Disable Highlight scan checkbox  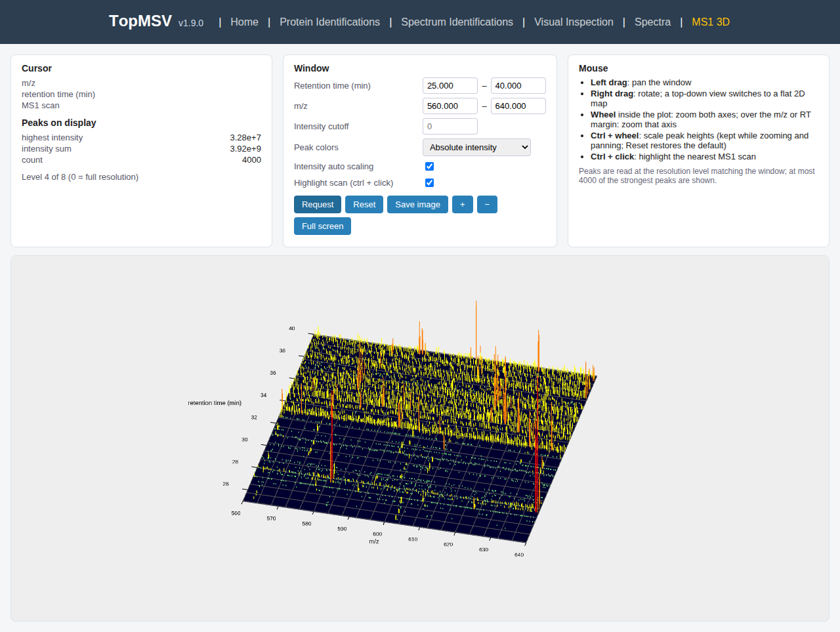430,183
